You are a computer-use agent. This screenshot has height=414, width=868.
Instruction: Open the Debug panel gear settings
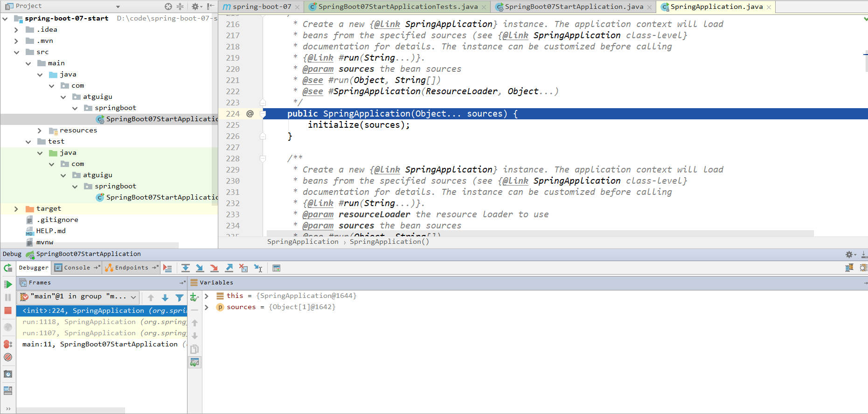(851, 255)
